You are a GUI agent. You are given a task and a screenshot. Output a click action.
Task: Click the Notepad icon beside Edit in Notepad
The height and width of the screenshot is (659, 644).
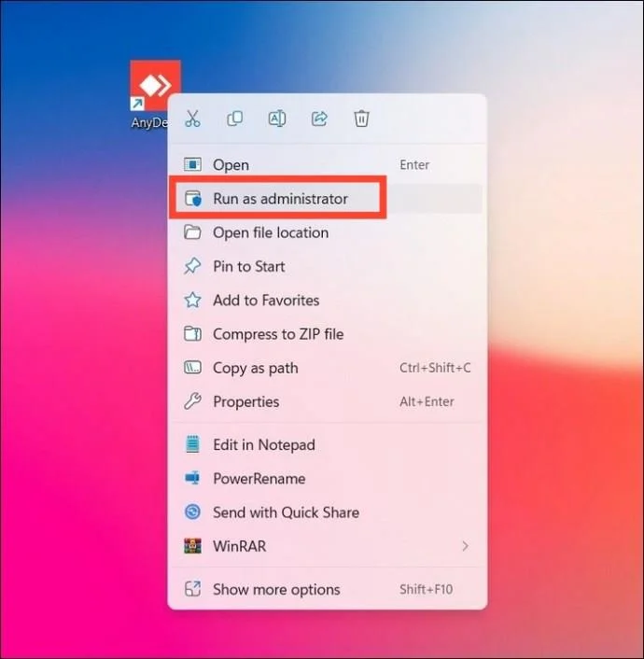192,444
